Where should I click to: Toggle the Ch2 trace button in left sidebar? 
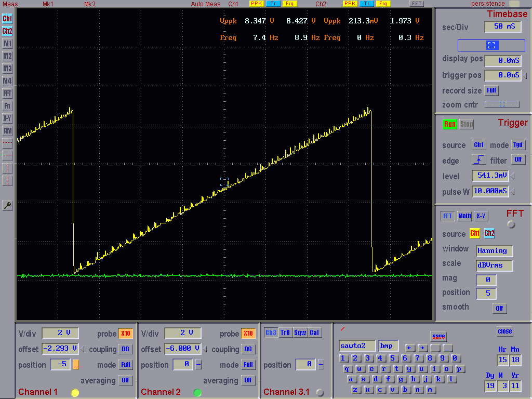tap(7, 31)
